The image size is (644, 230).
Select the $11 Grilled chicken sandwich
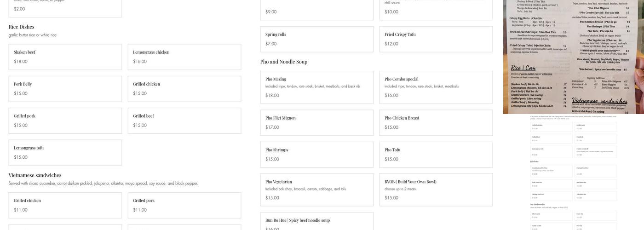pos(65,205)
